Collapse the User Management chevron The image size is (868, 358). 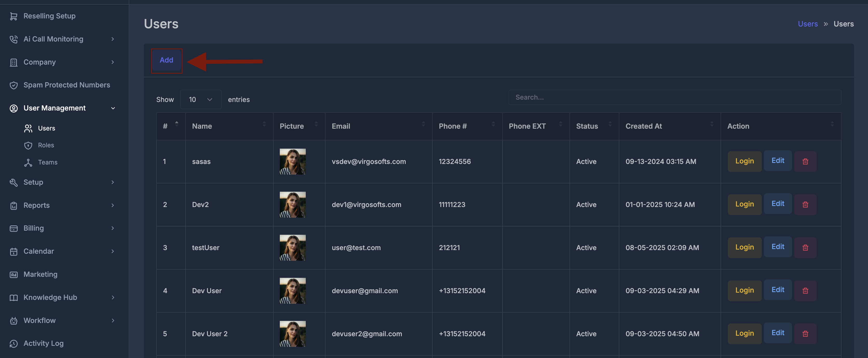click(113, 108)
